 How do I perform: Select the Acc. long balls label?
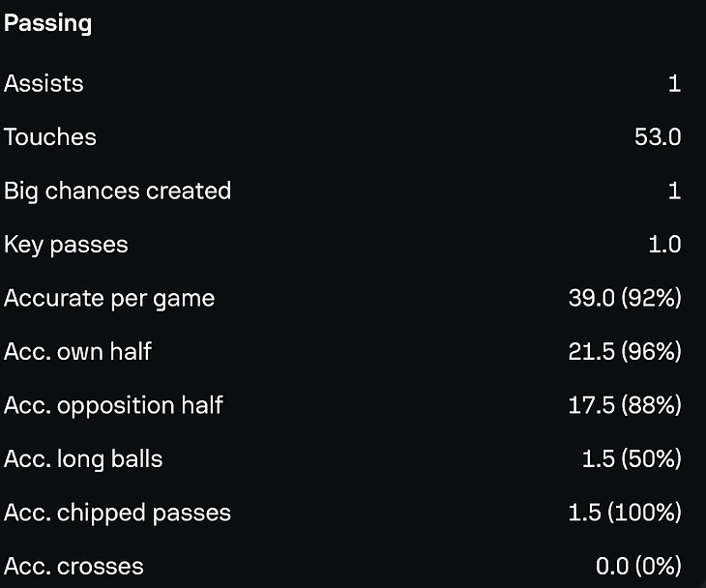tap(83, 458)
